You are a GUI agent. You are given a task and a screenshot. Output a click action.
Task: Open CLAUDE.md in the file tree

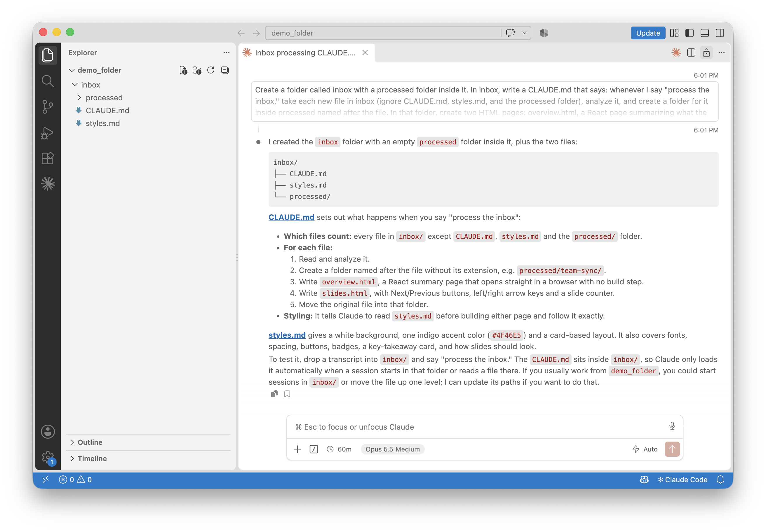tap(107, 110)
